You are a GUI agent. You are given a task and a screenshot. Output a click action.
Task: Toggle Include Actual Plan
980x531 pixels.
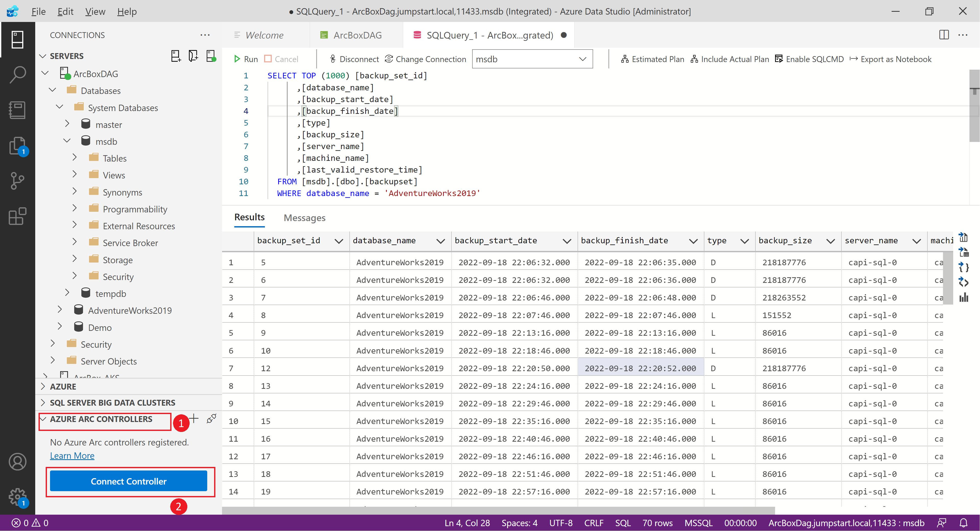(x=730, y=59)
